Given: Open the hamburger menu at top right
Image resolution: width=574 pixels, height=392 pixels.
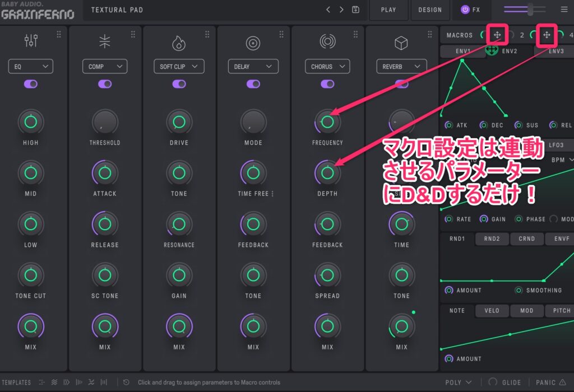Looking at the screenshot, I should tap(564, 10).
